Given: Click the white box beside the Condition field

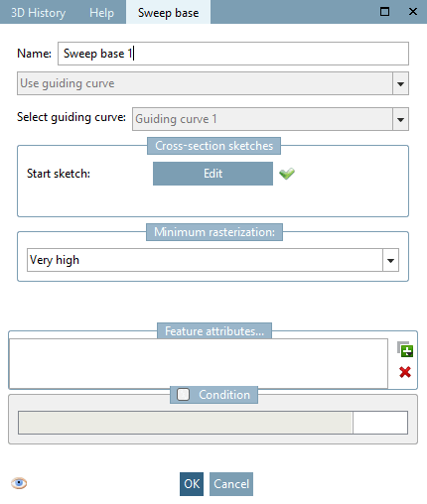Looking at the screenshot, I should tap(380, 423).
